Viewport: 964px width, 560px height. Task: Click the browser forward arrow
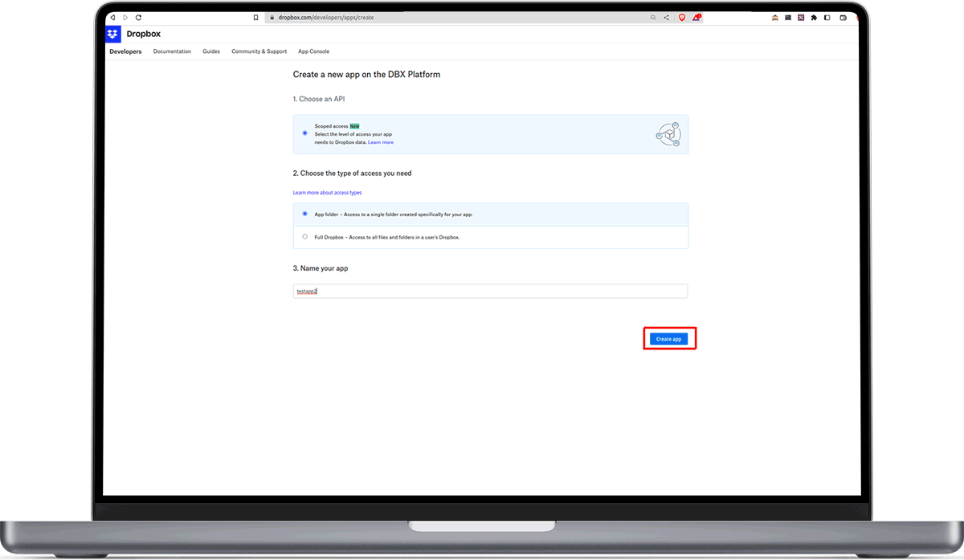125,17
